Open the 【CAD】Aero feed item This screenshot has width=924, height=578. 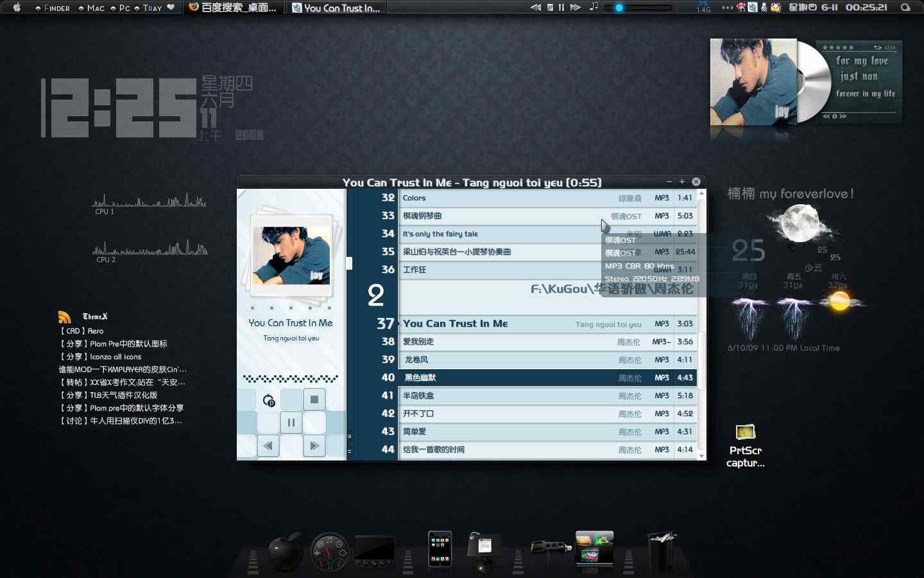(81, 331)
